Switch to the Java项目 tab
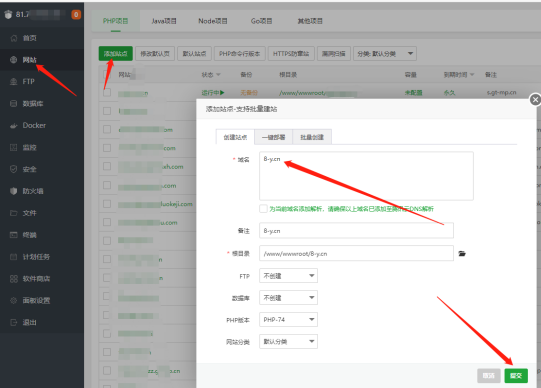Image resolution: width=541 pixels, height=388 pixels. tap(164, 21)
